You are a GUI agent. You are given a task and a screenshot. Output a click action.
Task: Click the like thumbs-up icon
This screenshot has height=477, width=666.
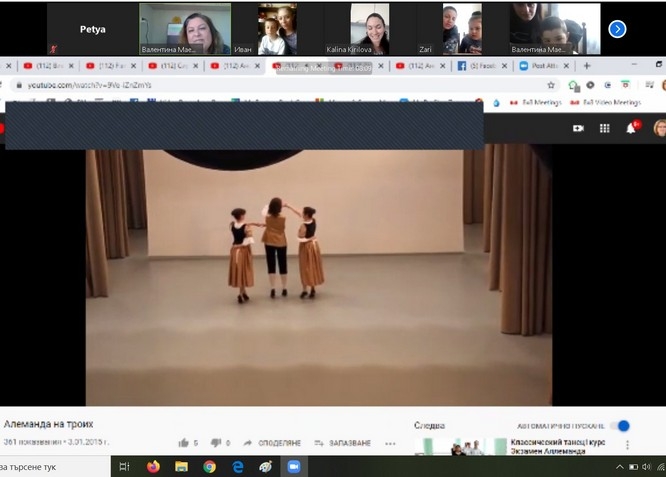(x=183, y=443)
